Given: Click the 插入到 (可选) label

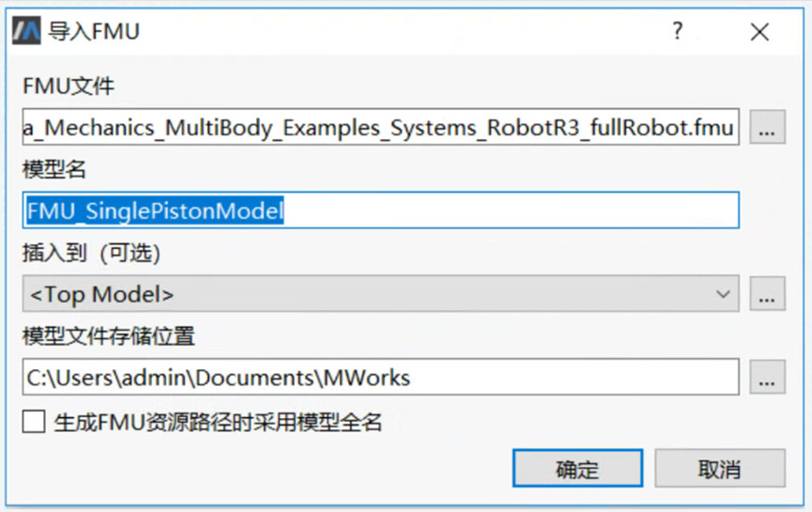Looking at the screenshot, I should [x=91, y=253].
